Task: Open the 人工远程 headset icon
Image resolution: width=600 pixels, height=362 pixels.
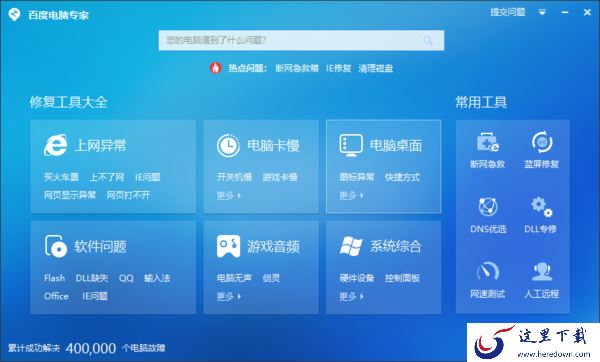Action: click(x=542, y=271)
